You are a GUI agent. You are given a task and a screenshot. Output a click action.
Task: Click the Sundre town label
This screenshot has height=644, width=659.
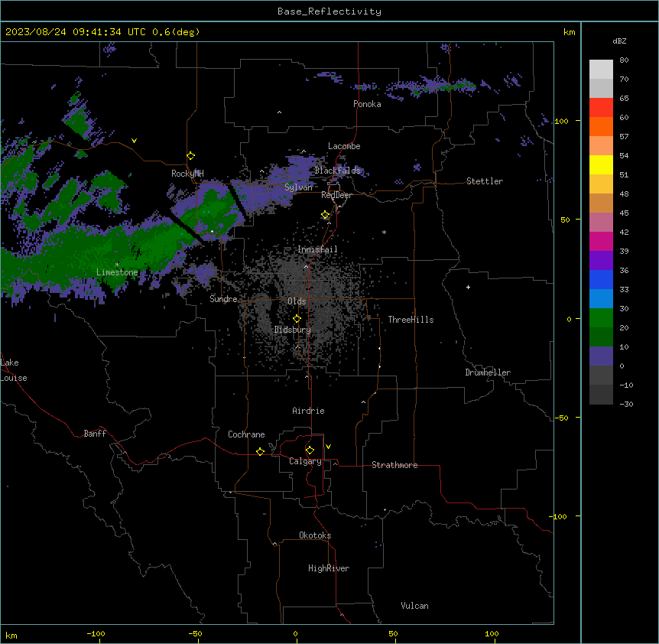(223, 299)
